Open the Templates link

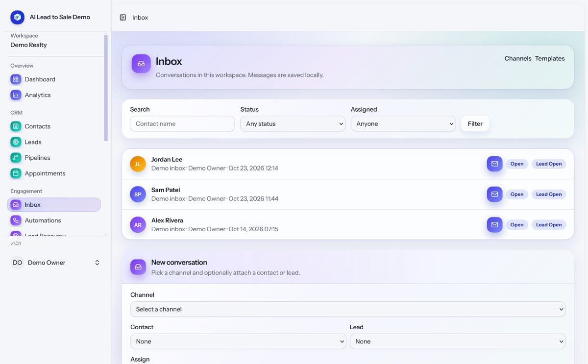pos(550,58)
